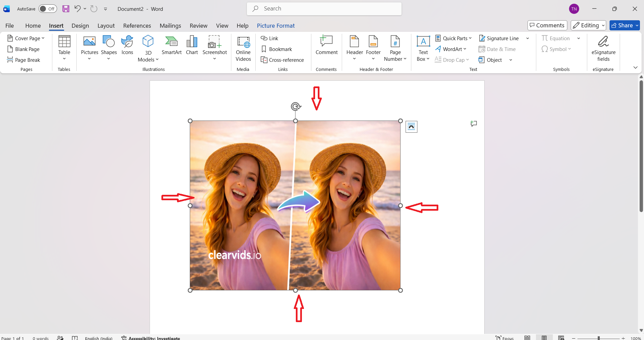This screenshot has height=340, width=644.
Task: Expand the Cover Page dropdown
Action: pos(43,38)
